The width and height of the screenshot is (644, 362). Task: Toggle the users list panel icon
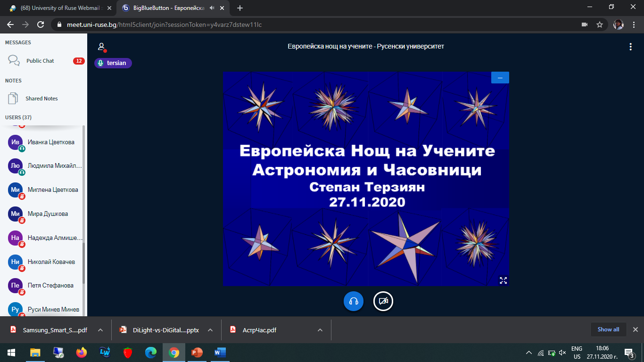[x=101, y=47]
